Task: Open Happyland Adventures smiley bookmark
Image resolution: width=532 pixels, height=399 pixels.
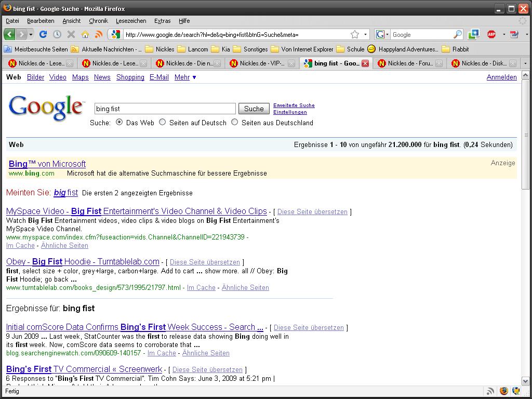Action: coord(403,49)
